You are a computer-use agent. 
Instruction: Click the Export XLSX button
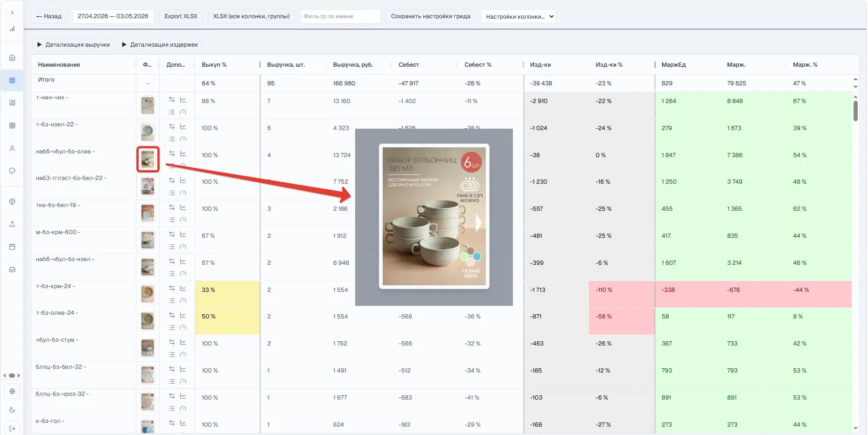(x=181, y=16)
